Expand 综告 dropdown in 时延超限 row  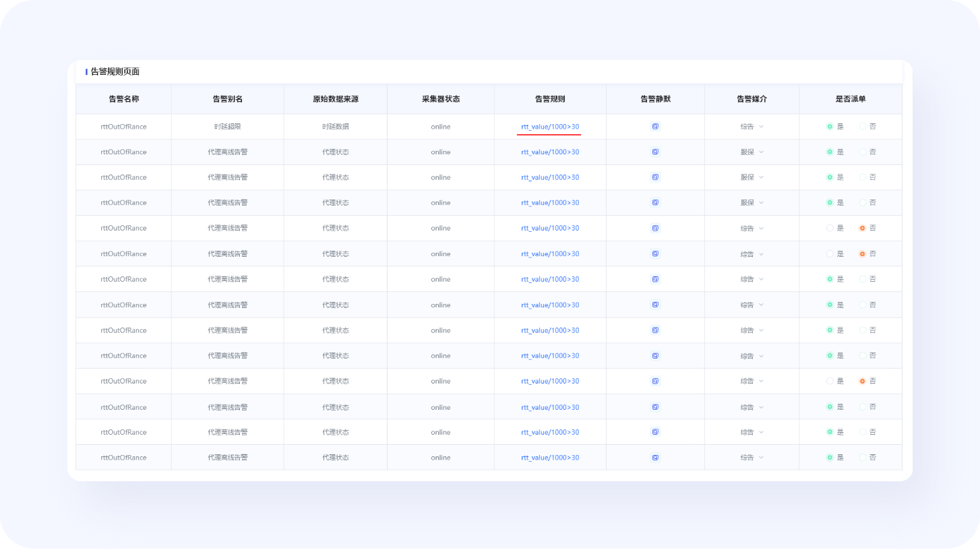tap(752, 126)
